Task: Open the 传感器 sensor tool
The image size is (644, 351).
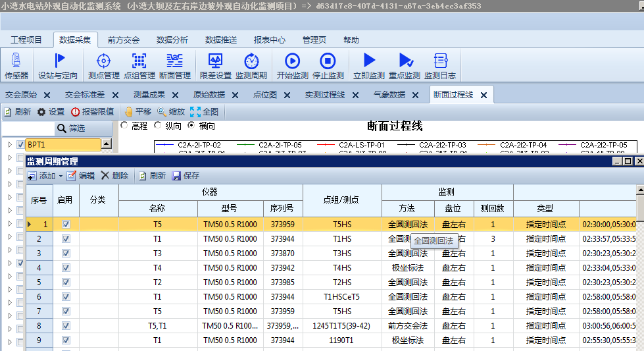Action: [16, 66]
